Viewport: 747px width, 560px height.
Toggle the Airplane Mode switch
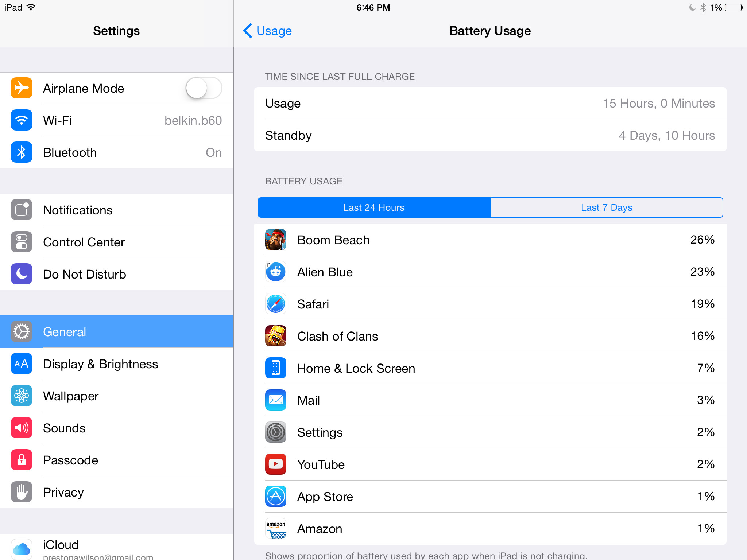click(x=204, y=88)
